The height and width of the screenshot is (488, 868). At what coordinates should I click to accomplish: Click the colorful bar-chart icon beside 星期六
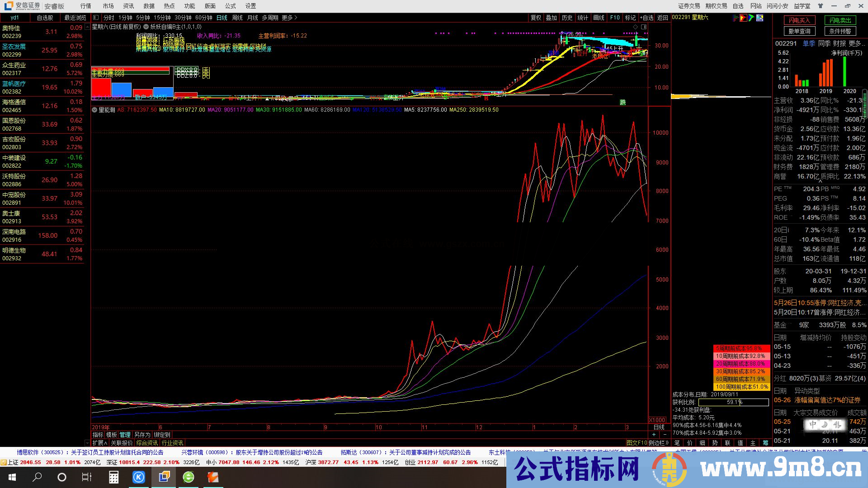735,19
